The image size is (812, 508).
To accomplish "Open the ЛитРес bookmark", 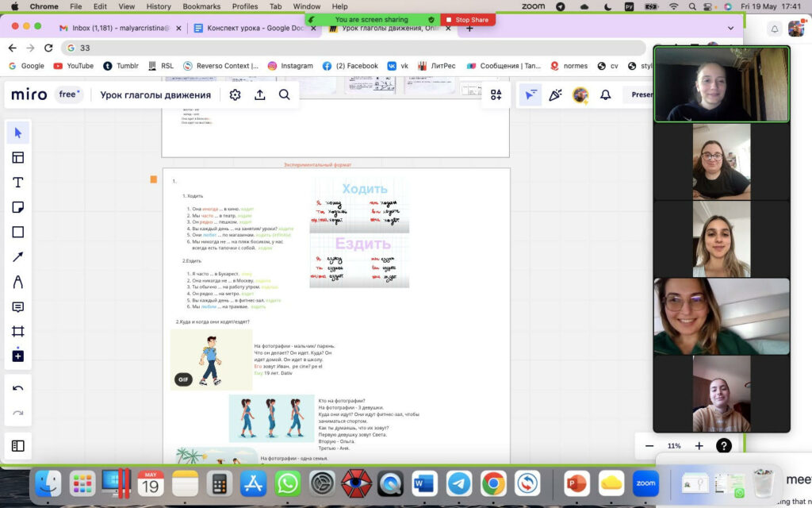I will (437, 66).
